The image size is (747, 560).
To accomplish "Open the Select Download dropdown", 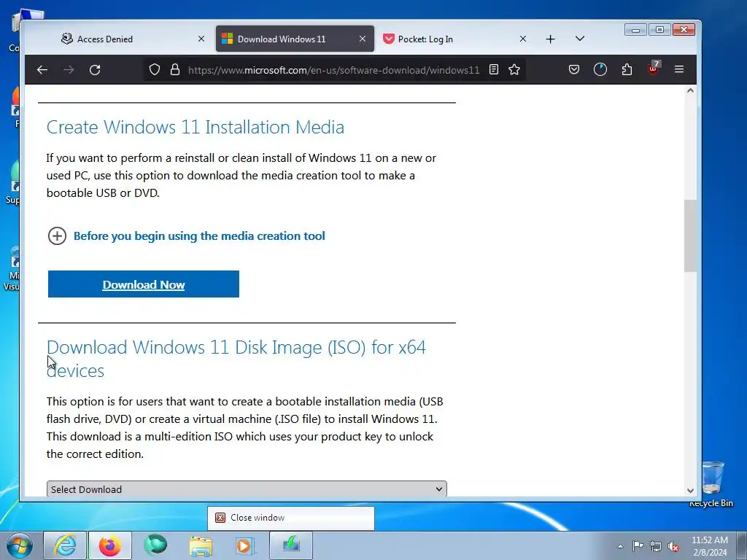I will tap(247, 489).
